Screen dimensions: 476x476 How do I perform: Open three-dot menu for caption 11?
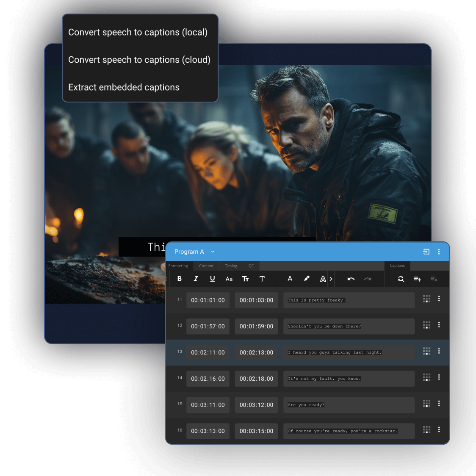[x=439, y=299]
